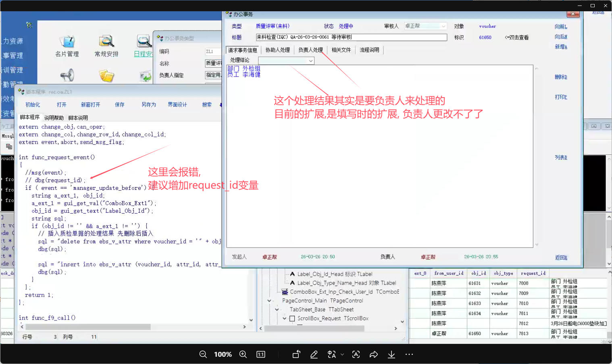This screenshot has width=612, height=364.
Task: Click the download arrow icon
Action: point(391,354)
